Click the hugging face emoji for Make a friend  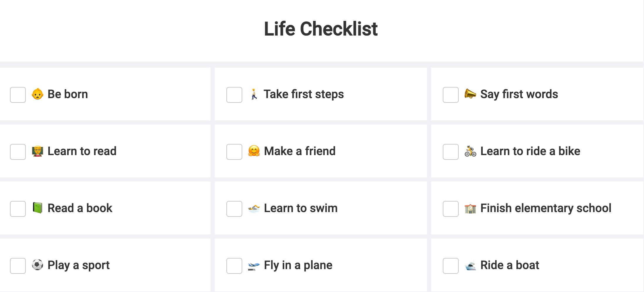pyautogui.click(x=254, y=151)
